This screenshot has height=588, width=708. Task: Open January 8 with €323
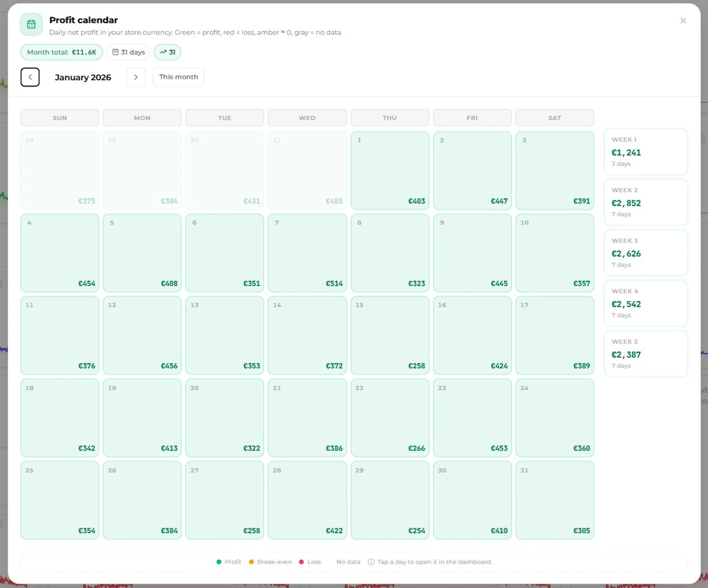(390, 253)
